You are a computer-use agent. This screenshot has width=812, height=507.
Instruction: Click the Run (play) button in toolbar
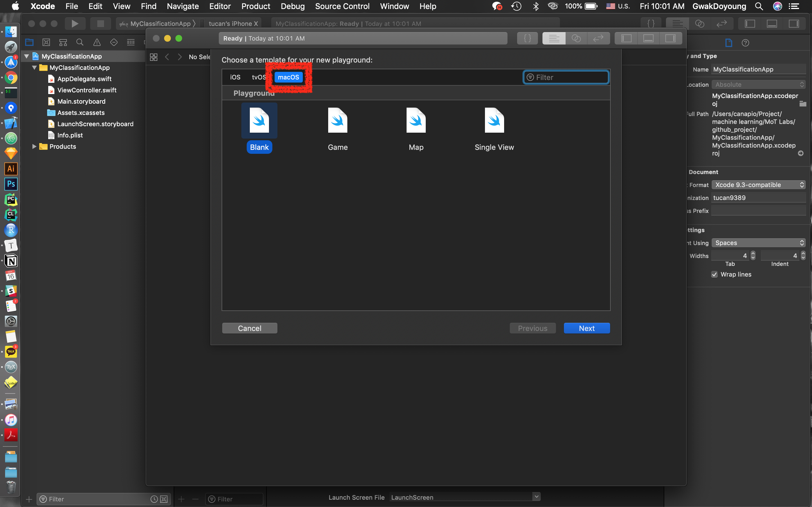pos(75,23)
